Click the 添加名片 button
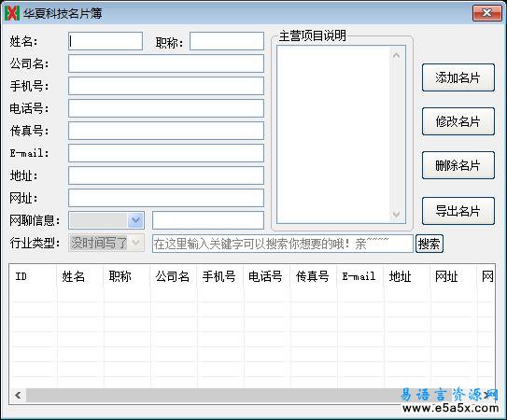Screen dimensions: 507x420 (458, 77)
